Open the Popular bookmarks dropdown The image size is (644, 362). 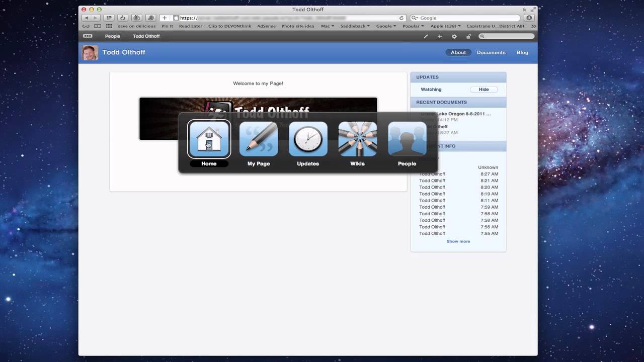[413, 26]
